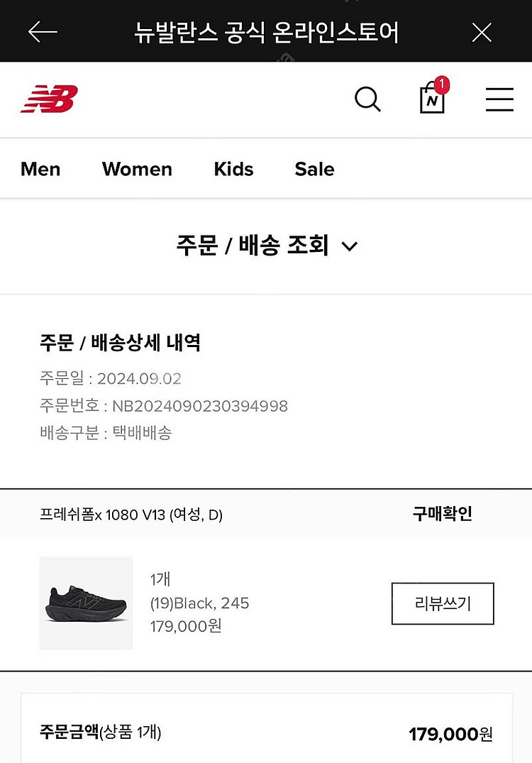Expand the 주문 / 배송 조회 dropdown chevron
This screenshot has width=532, height=763.
tap(350, 246)
